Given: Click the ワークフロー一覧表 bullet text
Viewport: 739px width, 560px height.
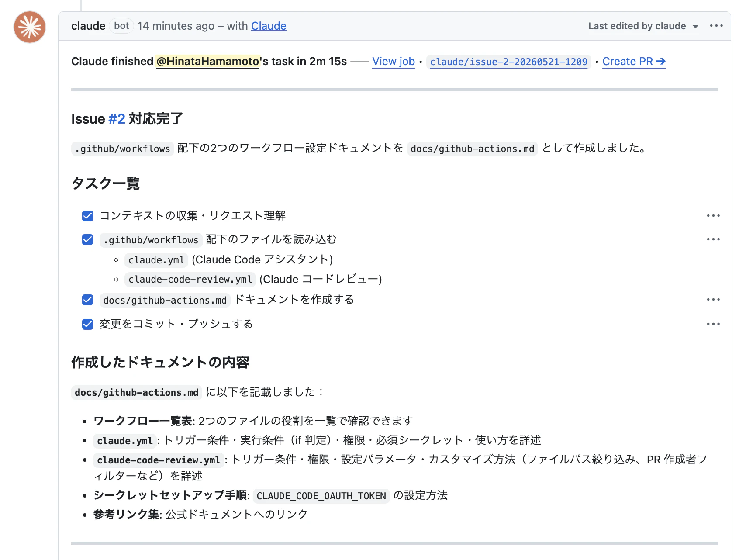Looking at the screenshot, I should (x=143, y=421).
